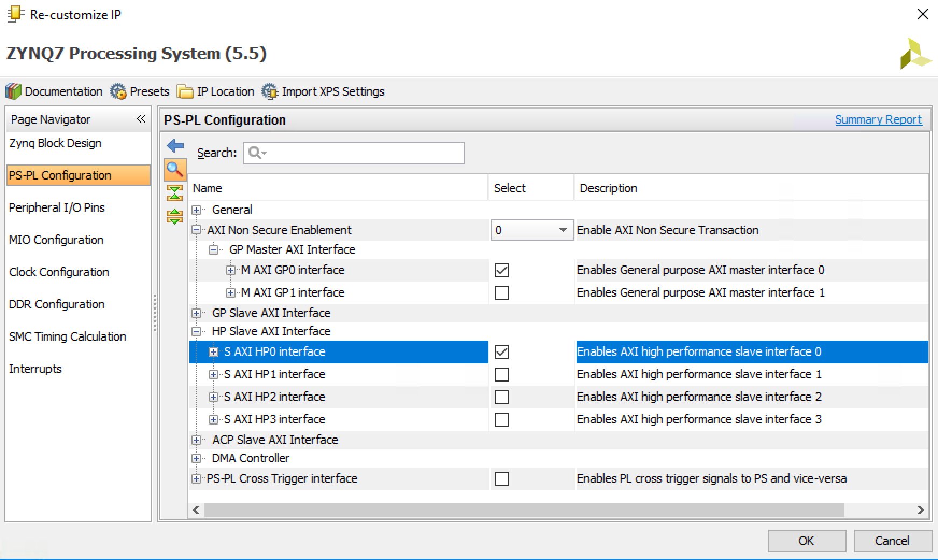Click the Presets toolbar label
The width and height of the screenshot is (938, 560).
click(x=150, y=92)
